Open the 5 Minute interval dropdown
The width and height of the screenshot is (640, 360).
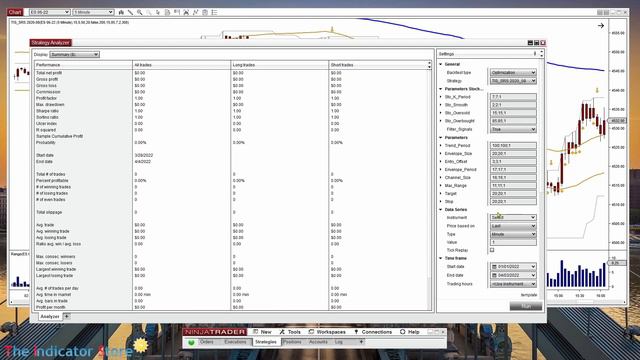[93, 12]
